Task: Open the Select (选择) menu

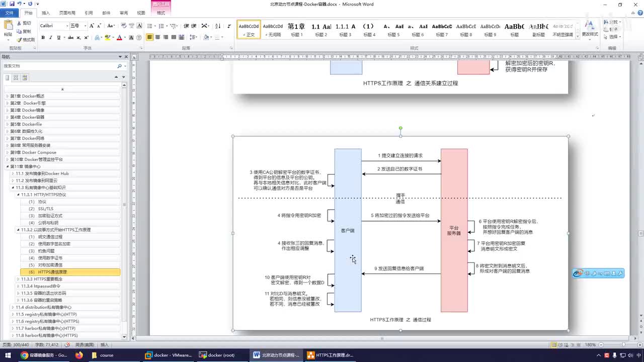Action: pos(613,37)
